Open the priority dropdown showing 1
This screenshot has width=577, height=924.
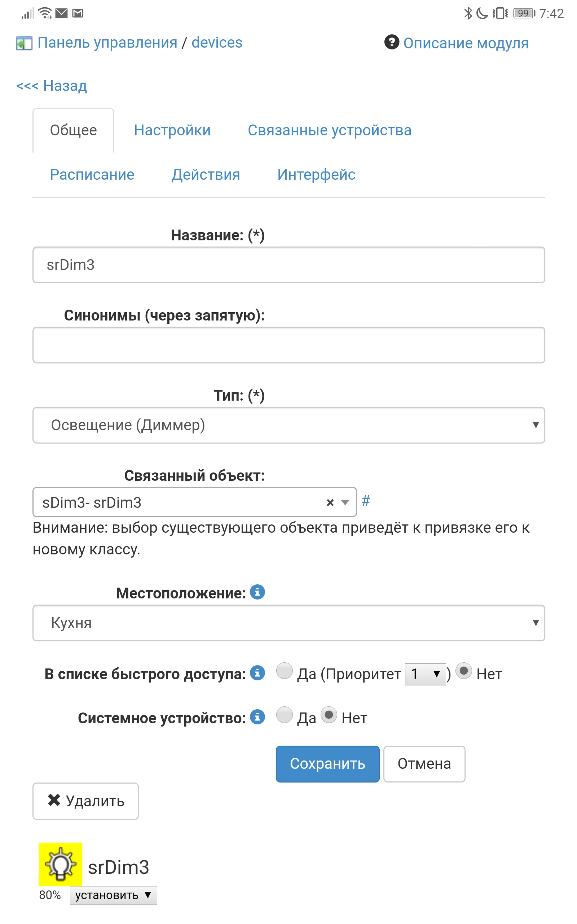(425, 673)
